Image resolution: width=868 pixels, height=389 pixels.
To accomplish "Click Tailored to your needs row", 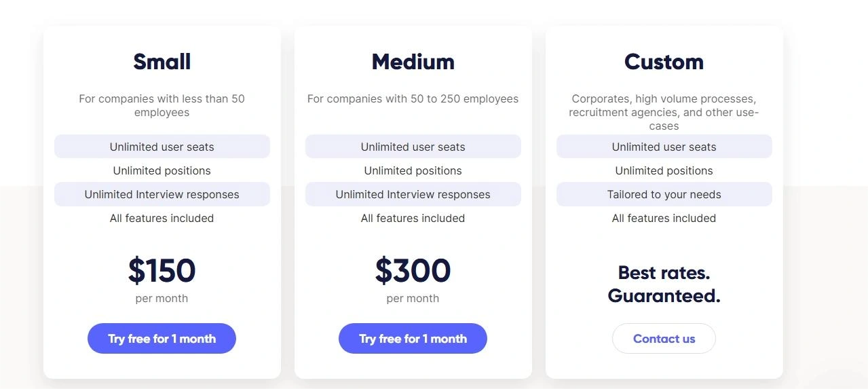I will 664,194.
